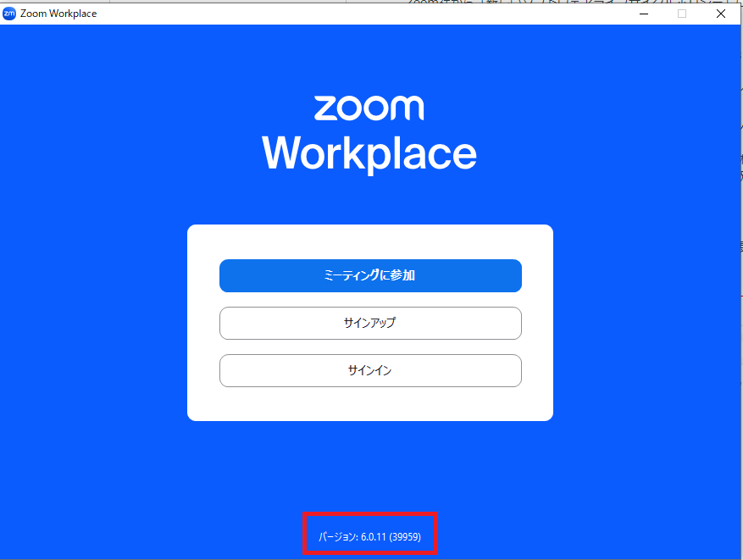Close the Zoom Workplace window
743x560 pixels.
tap(721, 14)
